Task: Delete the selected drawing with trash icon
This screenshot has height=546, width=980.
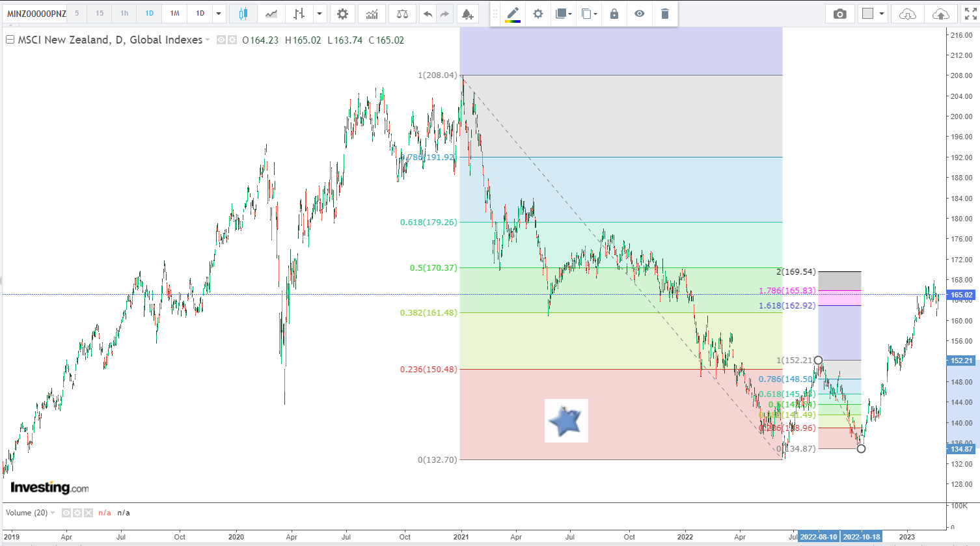Action: click(664, 14)
